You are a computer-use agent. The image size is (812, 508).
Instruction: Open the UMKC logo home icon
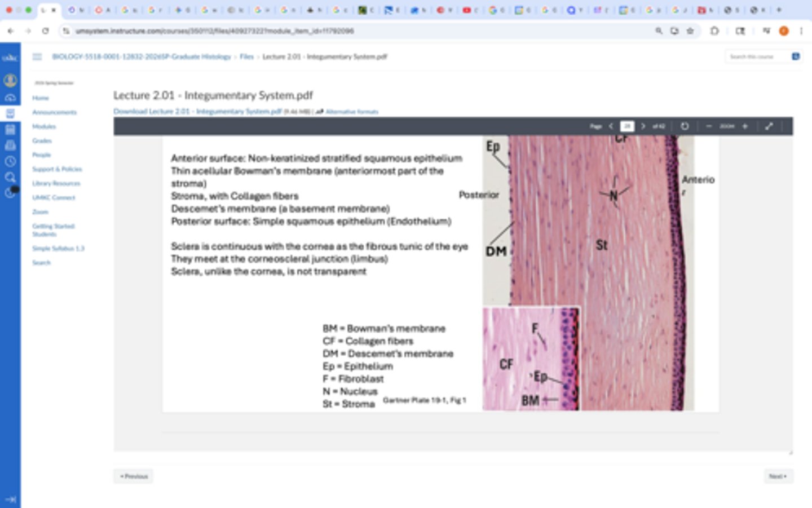point(10,58)
